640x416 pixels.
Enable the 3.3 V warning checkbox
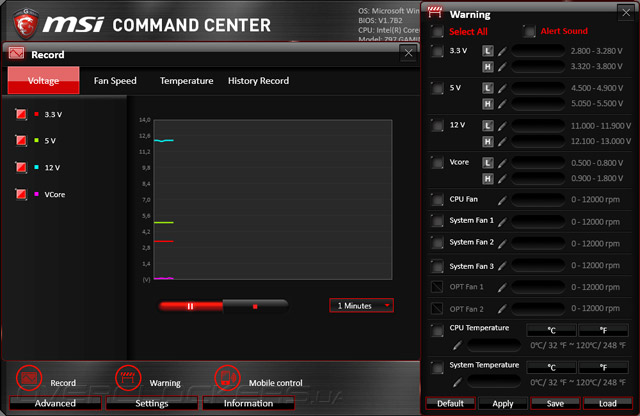(x=437, y=51)
